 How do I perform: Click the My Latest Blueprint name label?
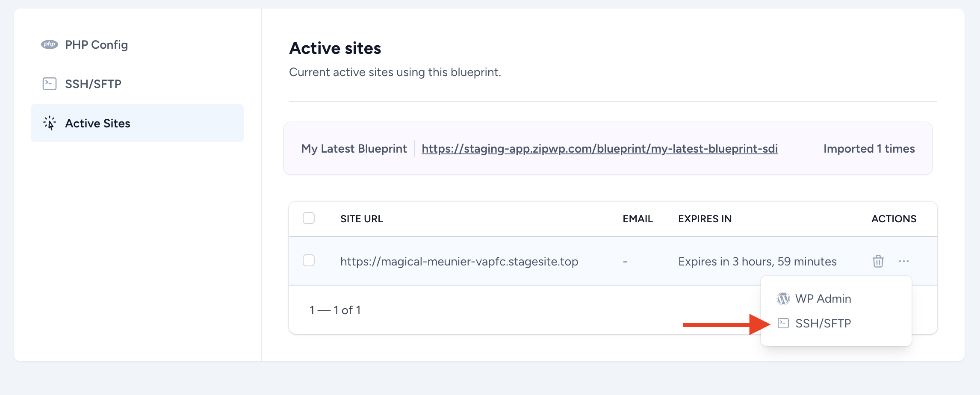pos(354,148)
